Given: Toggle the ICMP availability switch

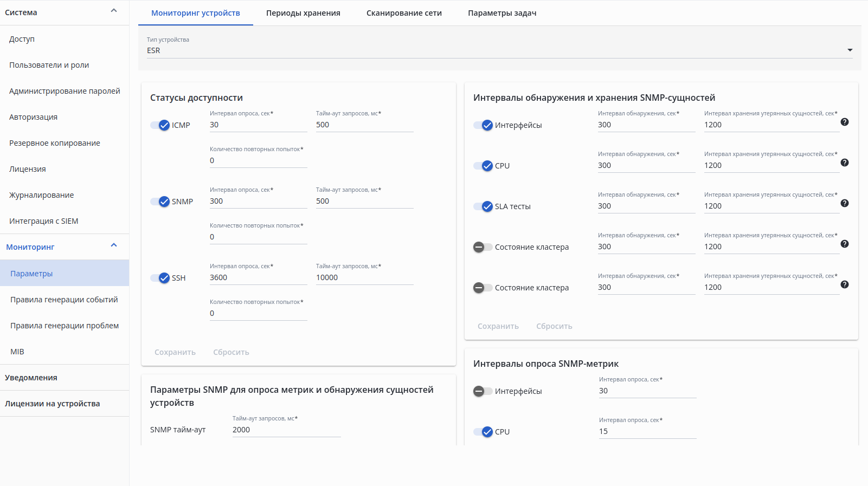Looking at the screenshot, I should pyautogui.click(x=160, y=125).
